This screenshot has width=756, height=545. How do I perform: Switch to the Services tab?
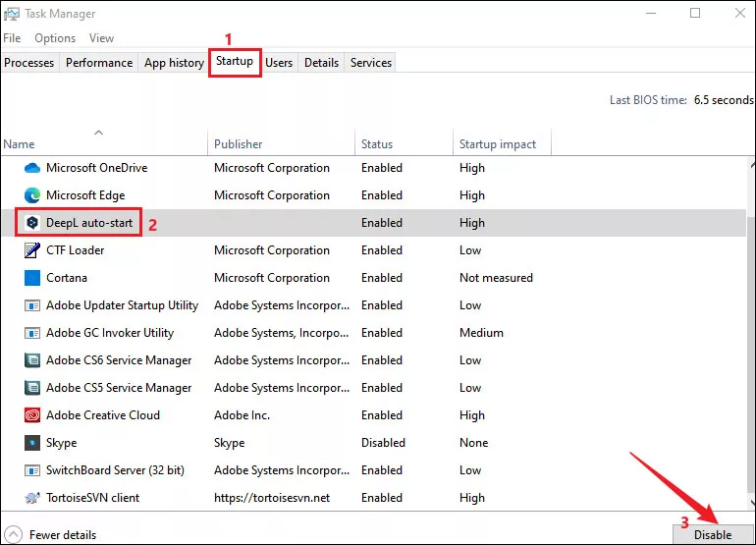[x=371, y=63]
